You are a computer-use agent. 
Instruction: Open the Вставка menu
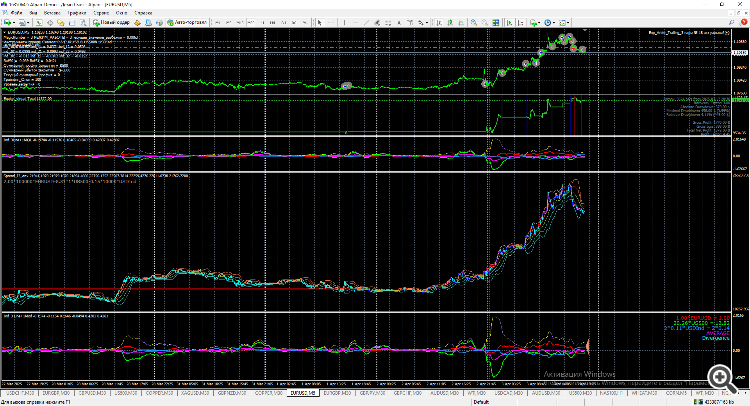(52, 13)
